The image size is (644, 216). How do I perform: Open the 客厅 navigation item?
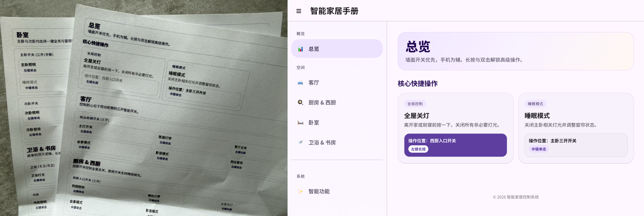(314, 83)
